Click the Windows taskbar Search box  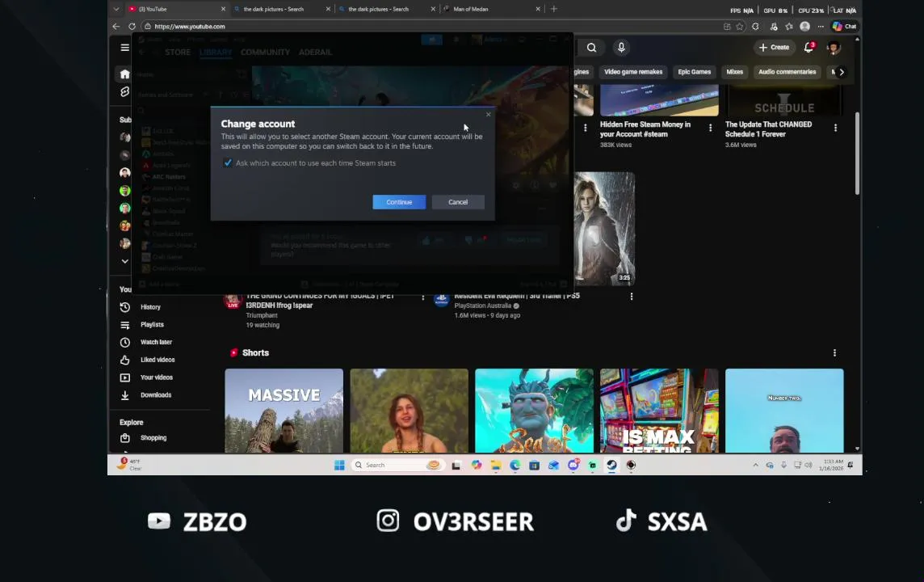point(397,466)
